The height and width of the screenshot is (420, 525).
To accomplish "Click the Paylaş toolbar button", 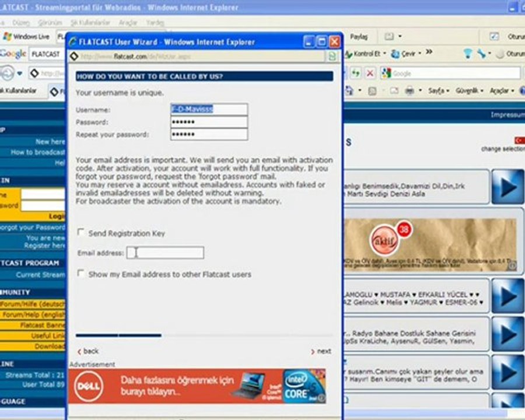I will [x=359, y=36].
